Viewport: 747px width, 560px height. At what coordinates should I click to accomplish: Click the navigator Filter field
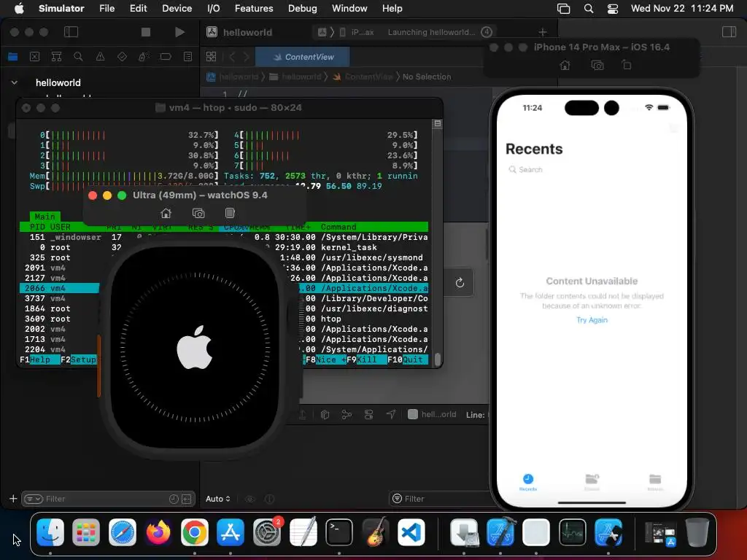click(x=109, y=499)
